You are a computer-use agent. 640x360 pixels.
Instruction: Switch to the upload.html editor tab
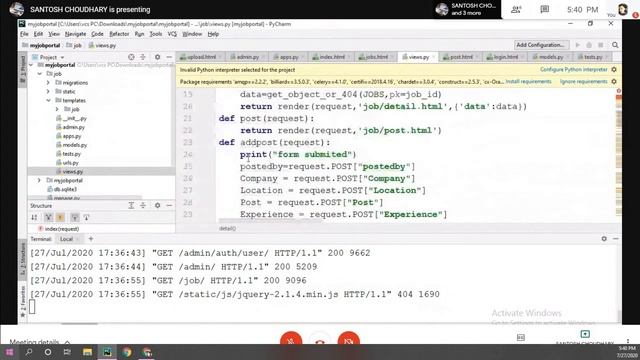201,57
